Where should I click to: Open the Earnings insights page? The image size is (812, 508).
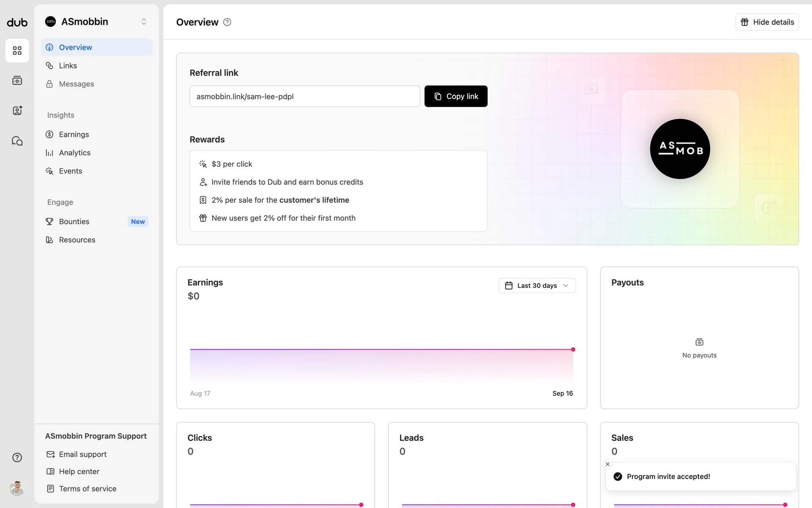tap(74, 135)
